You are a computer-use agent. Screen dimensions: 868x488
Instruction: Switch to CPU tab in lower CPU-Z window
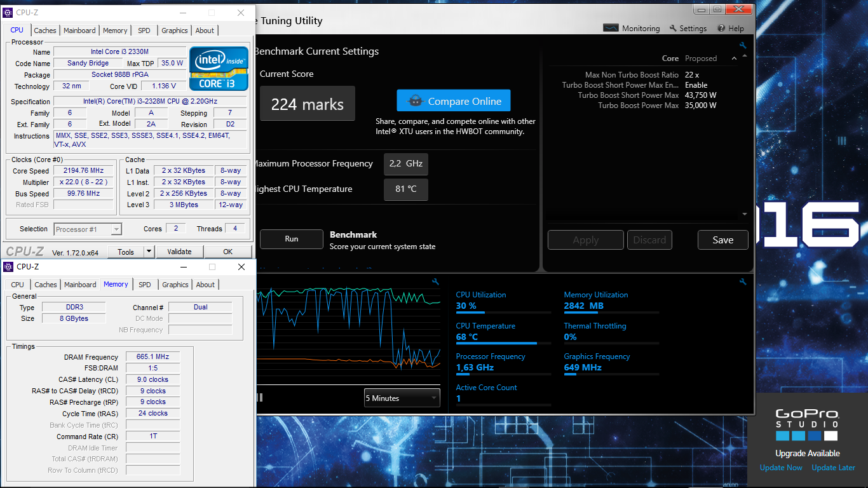pos(18,285)
